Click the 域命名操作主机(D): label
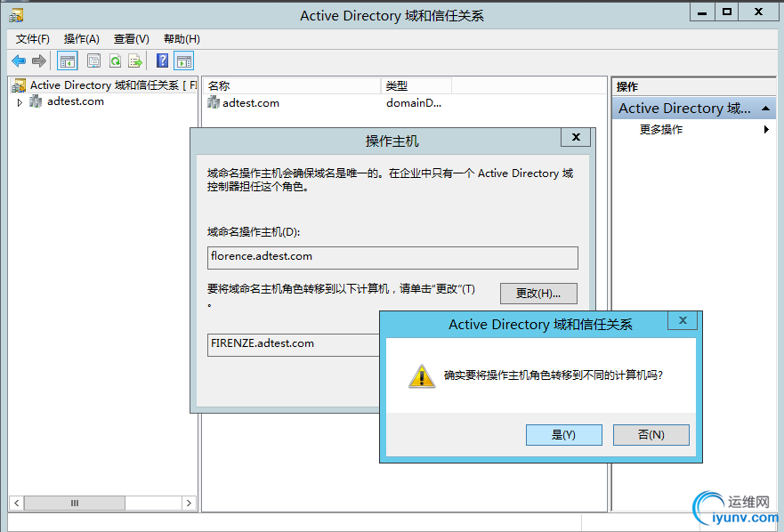Viewport: 784px width, 532px height. click(x=254, y=232)
